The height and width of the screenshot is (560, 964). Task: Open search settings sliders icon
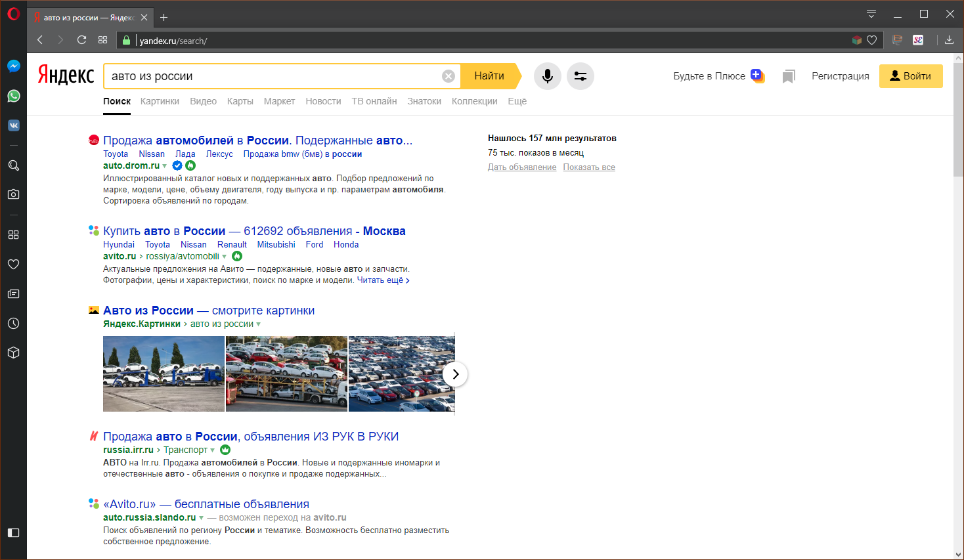581,76
